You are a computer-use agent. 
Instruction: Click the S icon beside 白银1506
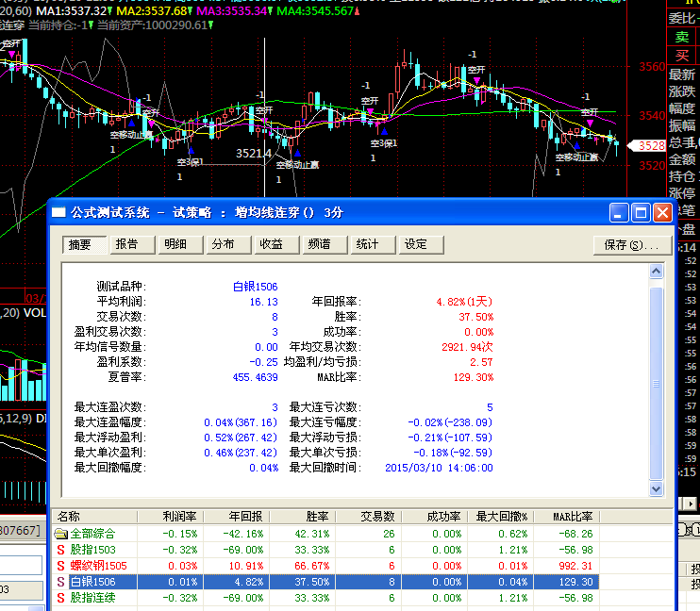(x=61, y=582)
